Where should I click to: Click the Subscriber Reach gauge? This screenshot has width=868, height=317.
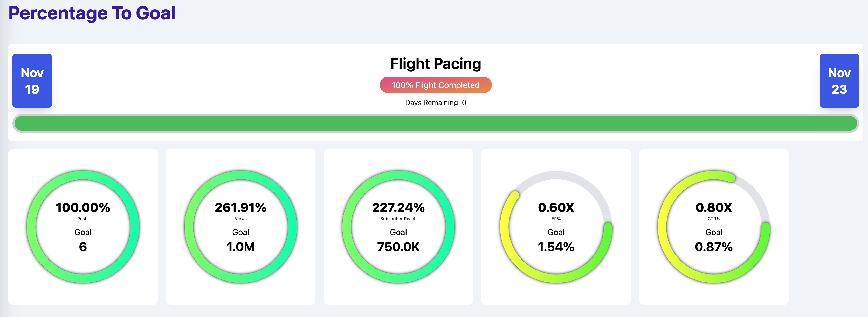pyautogui.click(x=398, y=226)
